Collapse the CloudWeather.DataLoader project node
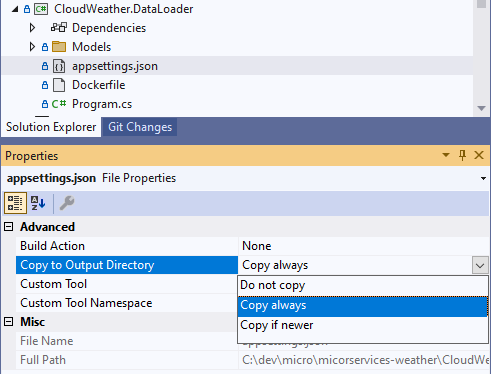The image size is (491, 374). (15, 9)
